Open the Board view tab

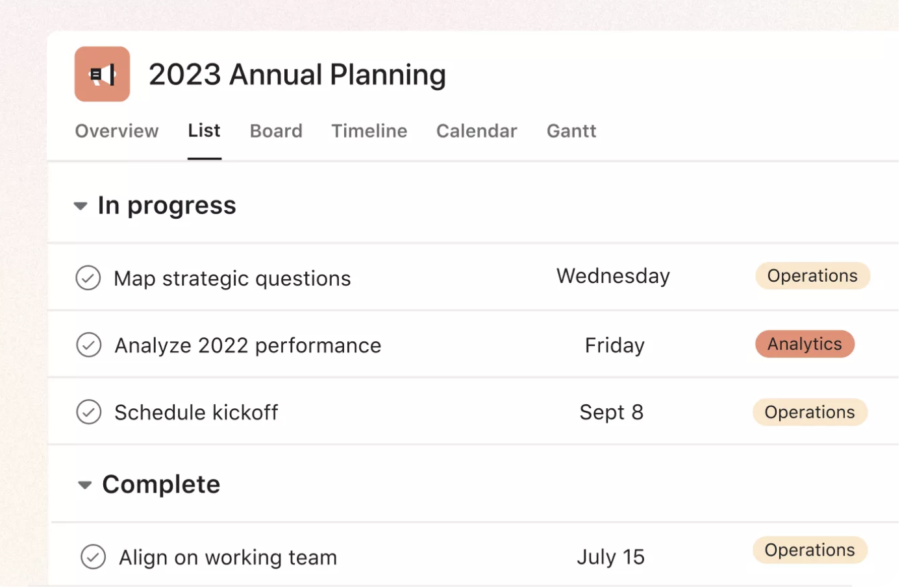(x=276, y=131)
